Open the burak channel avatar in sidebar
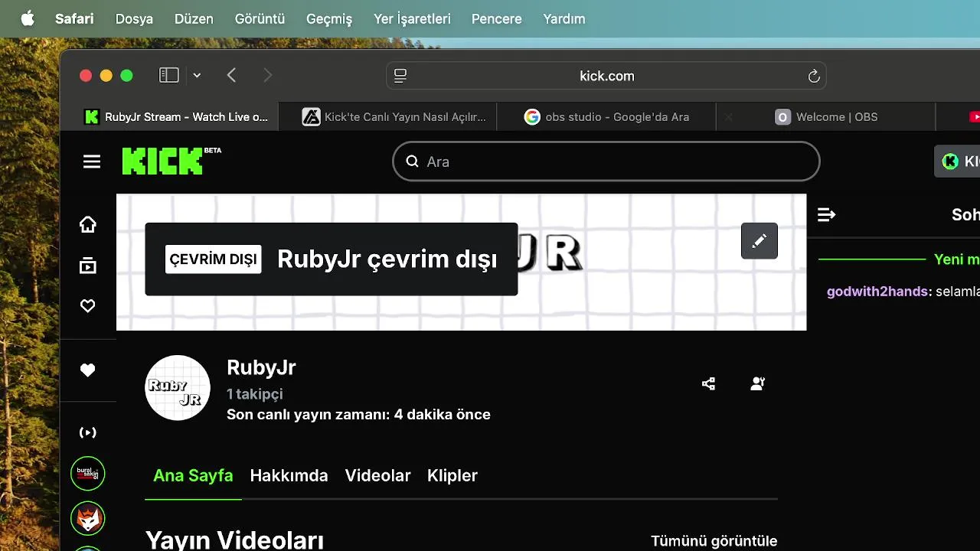This screenshot has height=551, width=980. tap(88, 474)
